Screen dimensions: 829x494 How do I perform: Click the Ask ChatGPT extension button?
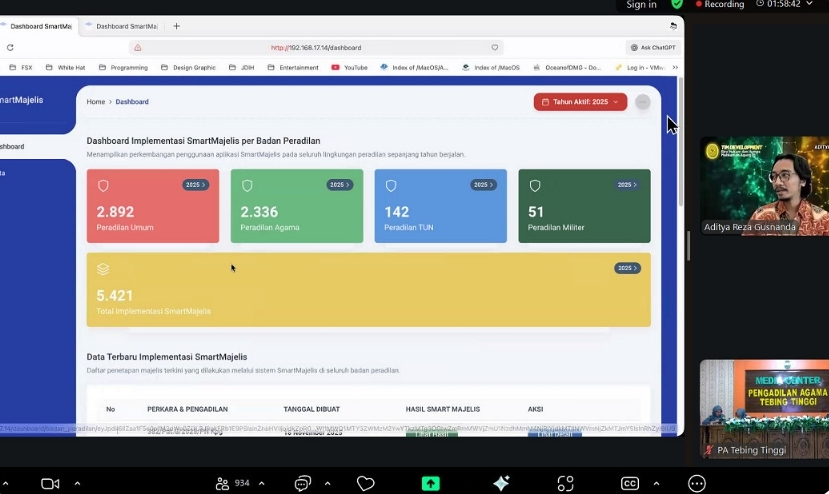tap(653, 47)
